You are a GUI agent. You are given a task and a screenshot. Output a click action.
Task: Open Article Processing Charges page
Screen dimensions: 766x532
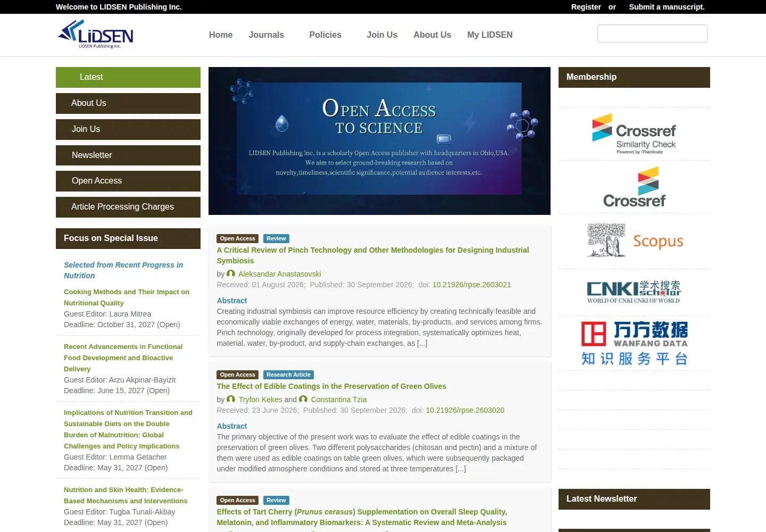(128, 207)
